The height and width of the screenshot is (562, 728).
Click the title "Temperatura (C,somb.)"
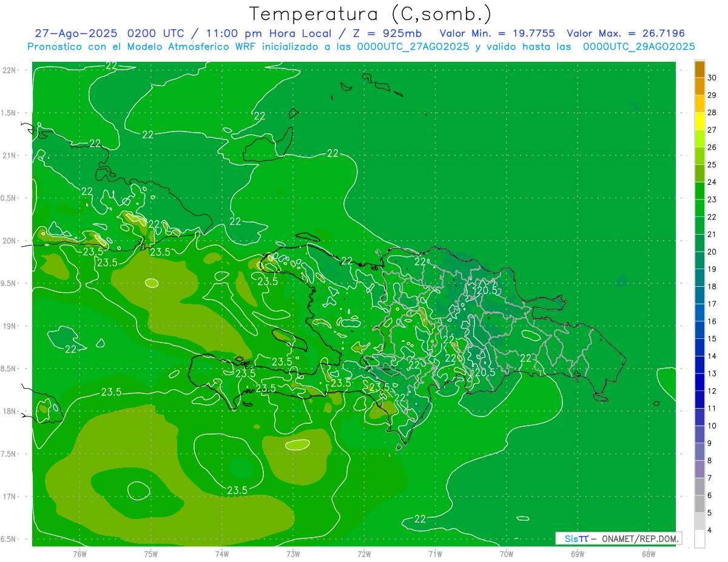370,14
